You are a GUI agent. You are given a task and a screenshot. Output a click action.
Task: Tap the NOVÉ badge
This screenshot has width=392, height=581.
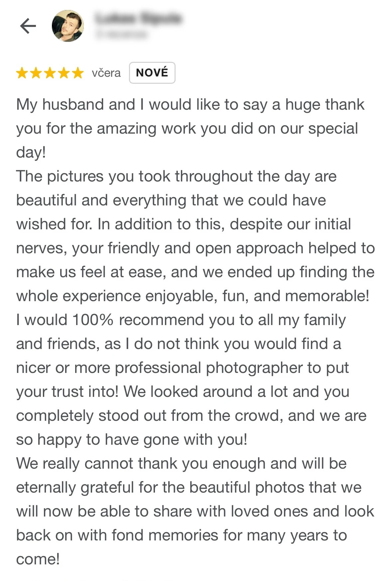pos(152,73)
